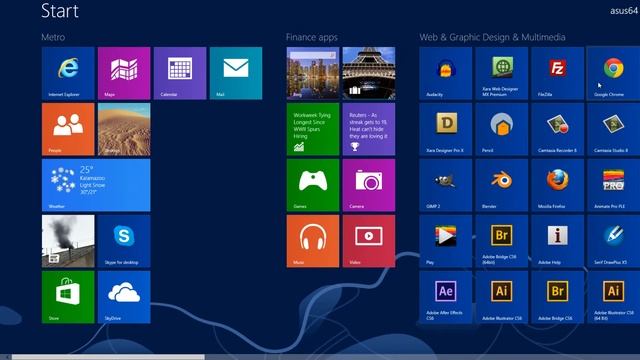Open the Video tile

coord(369,241)
